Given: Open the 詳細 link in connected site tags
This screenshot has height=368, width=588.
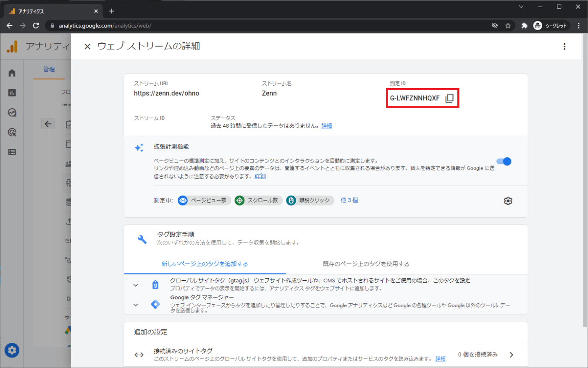Looking at the screenshot, I should pyautogui.click(x=441, y=359).
